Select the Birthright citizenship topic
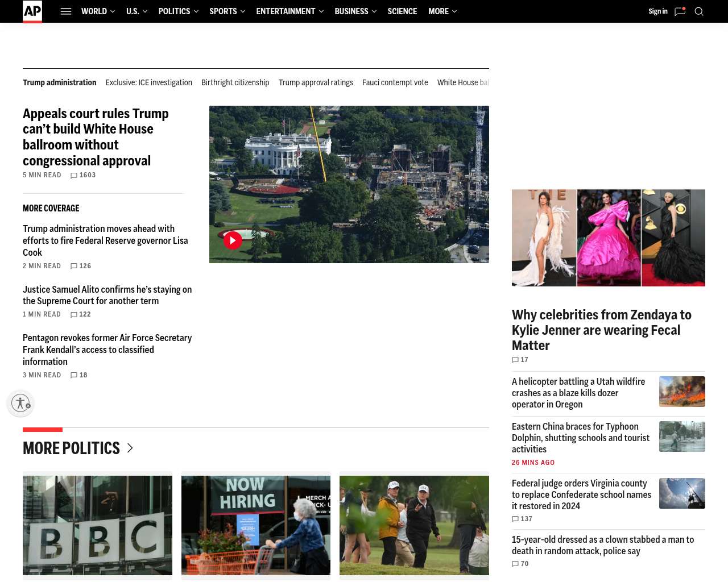The image size is (728, 582). tap(235, 82)
